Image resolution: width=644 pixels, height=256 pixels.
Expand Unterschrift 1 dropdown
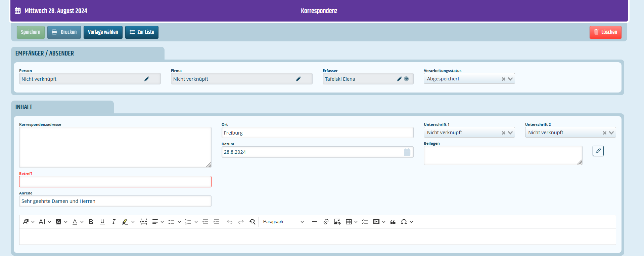point(510,133)
